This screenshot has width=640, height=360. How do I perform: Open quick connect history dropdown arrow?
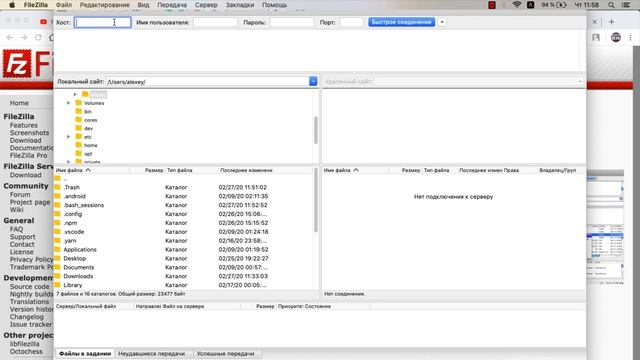(442, 22)
